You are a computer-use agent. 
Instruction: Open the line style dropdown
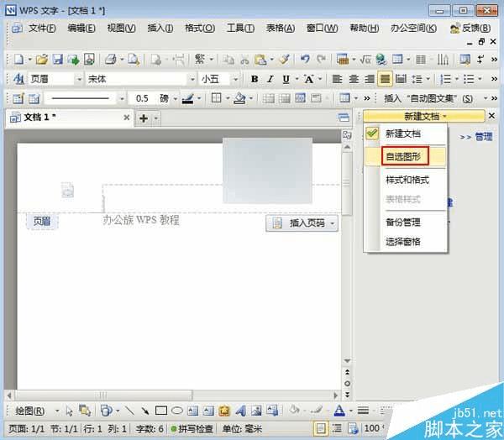(122, 98)
